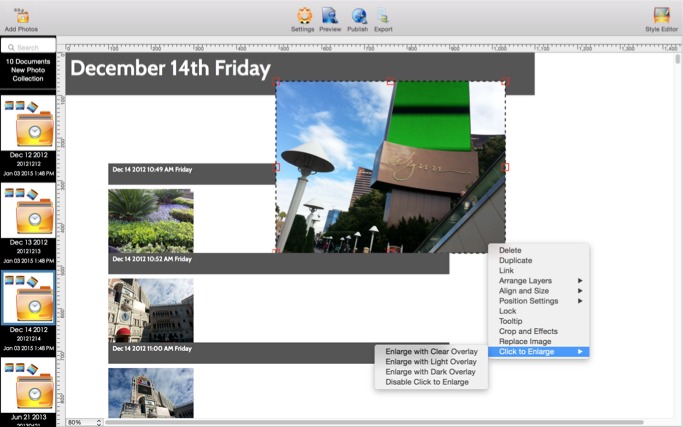The width and height of the screenshot is (683, 427).
Task: Open the Style Editor
Action: pos(661,16)
